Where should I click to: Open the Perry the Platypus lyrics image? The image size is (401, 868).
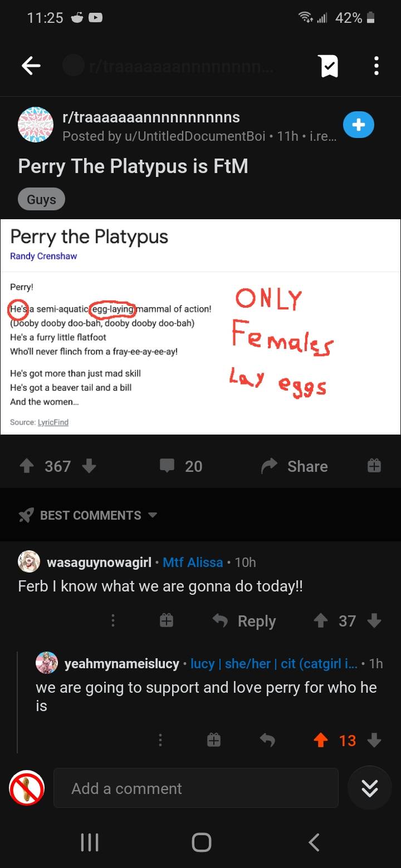tap(200, 327)
